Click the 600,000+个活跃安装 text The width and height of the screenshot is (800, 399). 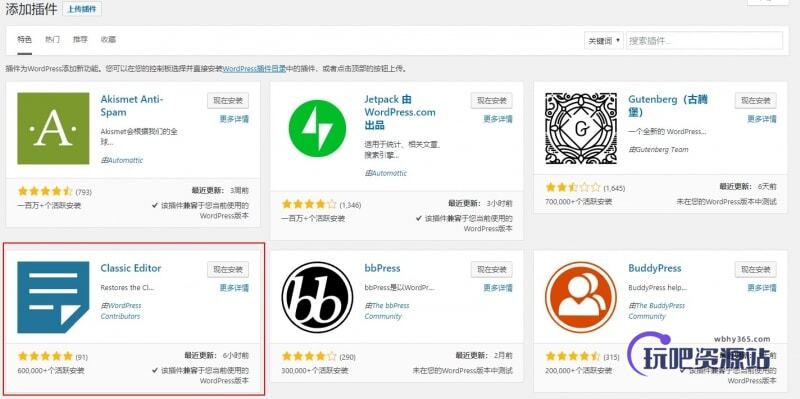coord(51,370)
